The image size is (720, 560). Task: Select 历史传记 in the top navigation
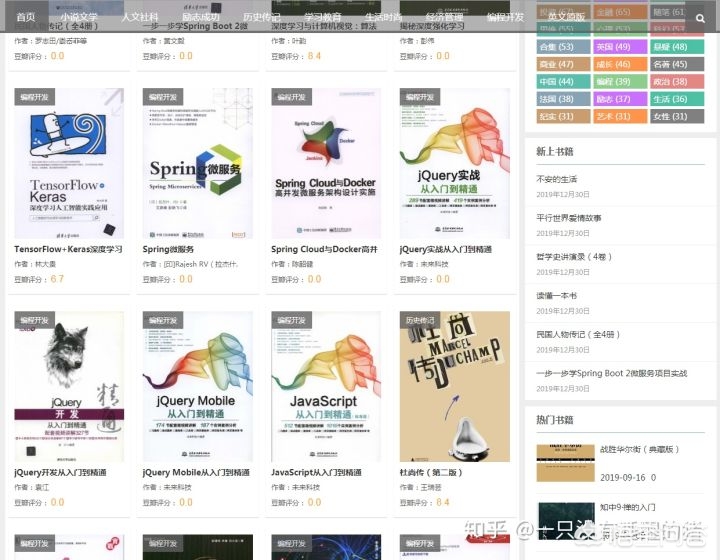tap(262, 17)
